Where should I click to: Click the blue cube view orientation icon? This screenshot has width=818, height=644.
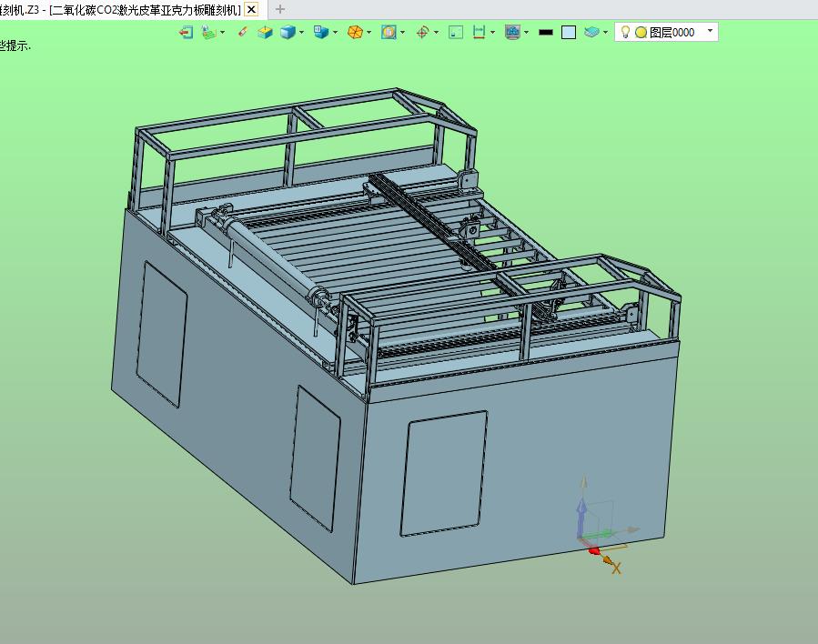tap(321, 33)
